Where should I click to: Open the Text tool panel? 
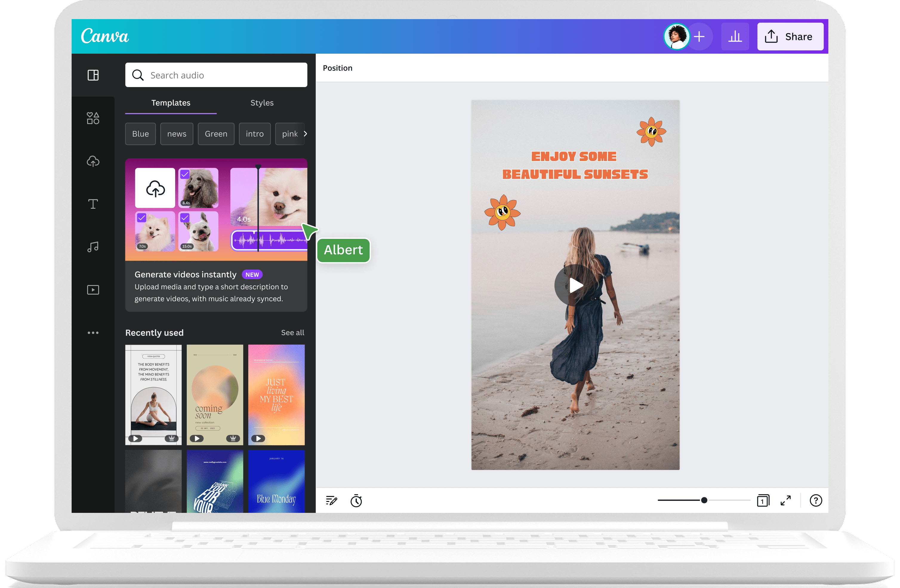pos(93,203)
